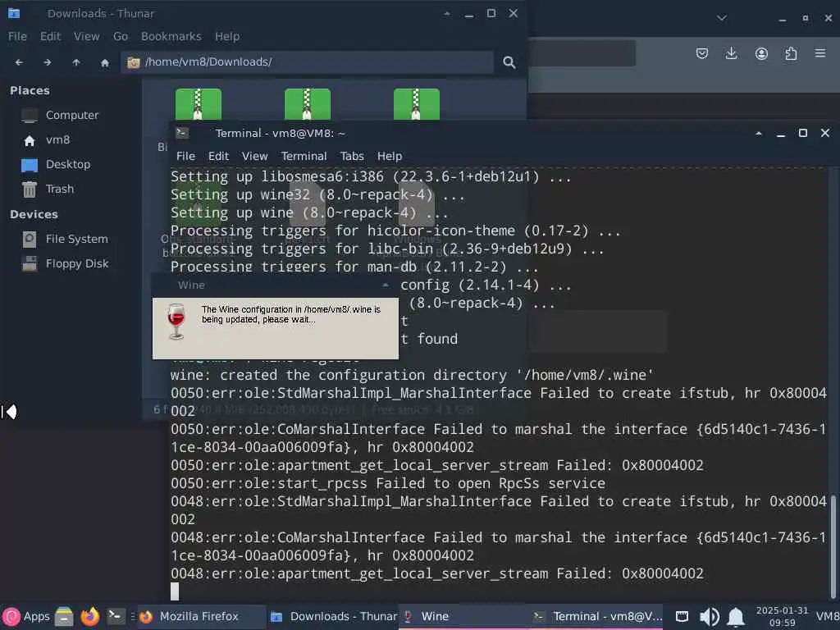Open Thunar File menu
This screenshot has height=630, width=840.
click(x=17, y=36)
